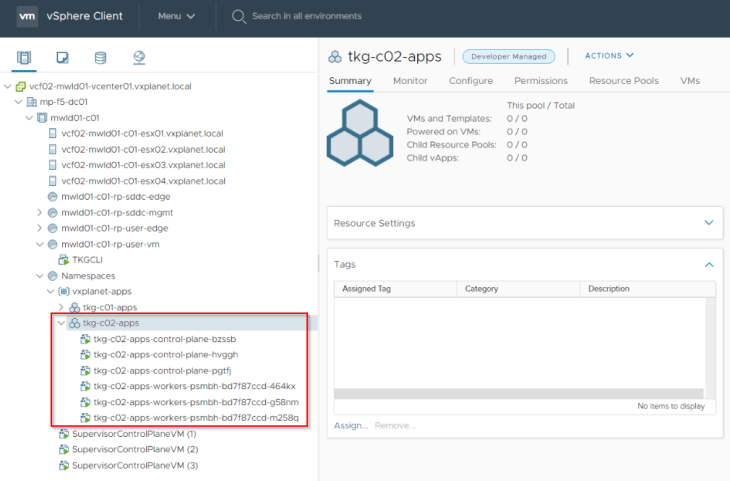This screenshot has width=730, height=481.
Task: Sort by the Assigned Tag column header
Action: (x=395, y=289)
